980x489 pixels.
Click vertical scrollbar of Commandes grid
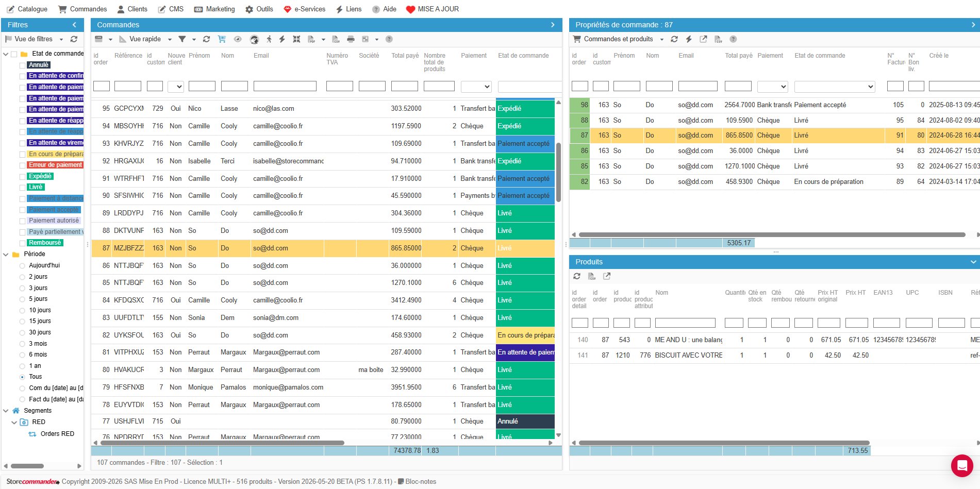[558, 173]
